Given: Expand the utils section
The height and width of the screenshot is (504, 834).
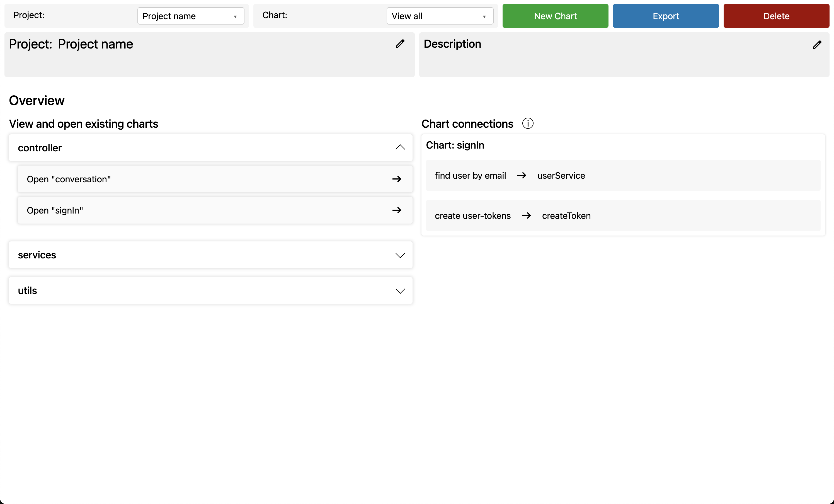Looking at the screenshot, I should (210, 290).
